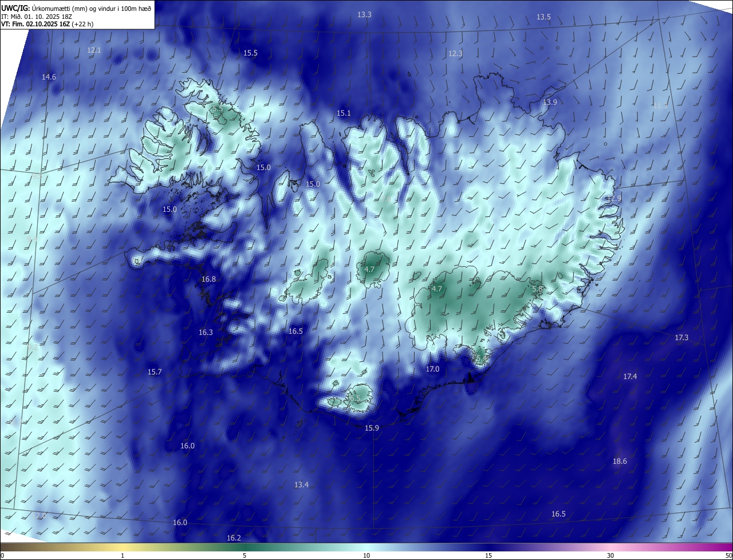This screenshot has width=733, height=560.
Task: Click the map value "12.3"
Action: (x=455, y=53)
